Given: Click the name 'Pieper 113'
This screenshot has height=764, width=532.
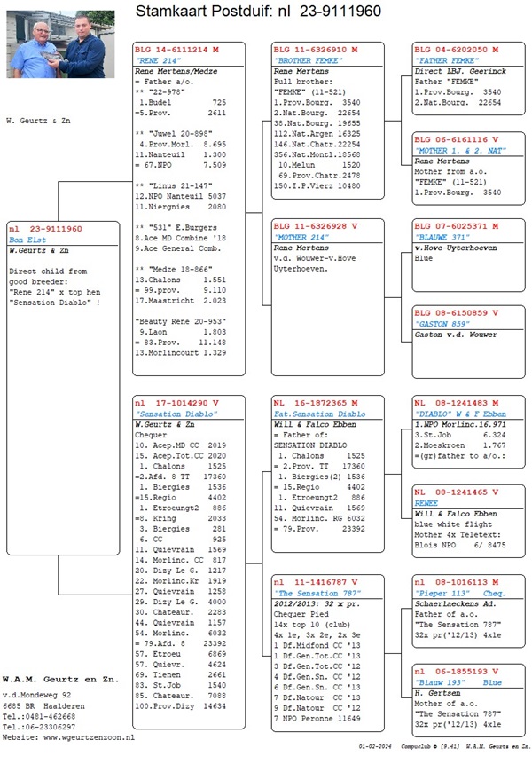Looking at the screenshot, I should tap(442, 593).
